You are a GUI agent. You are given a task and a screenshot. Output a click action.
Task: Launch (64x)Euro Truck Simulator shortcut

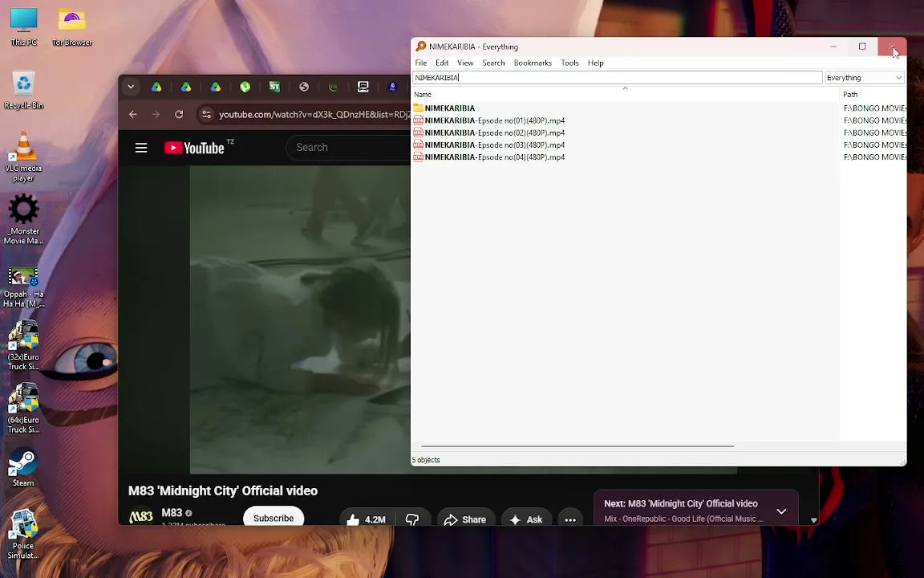click(23, 408)
